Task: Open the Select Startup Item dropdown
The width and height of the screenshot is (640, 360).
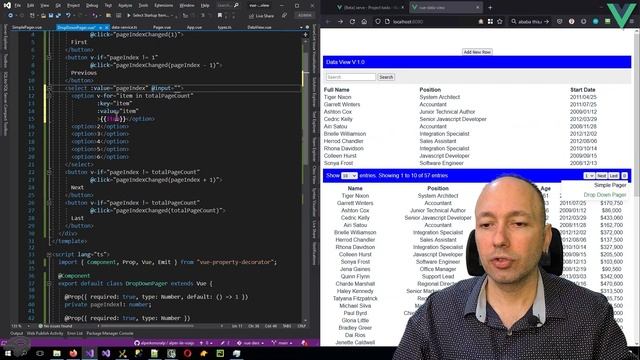Action: point(151,16)
